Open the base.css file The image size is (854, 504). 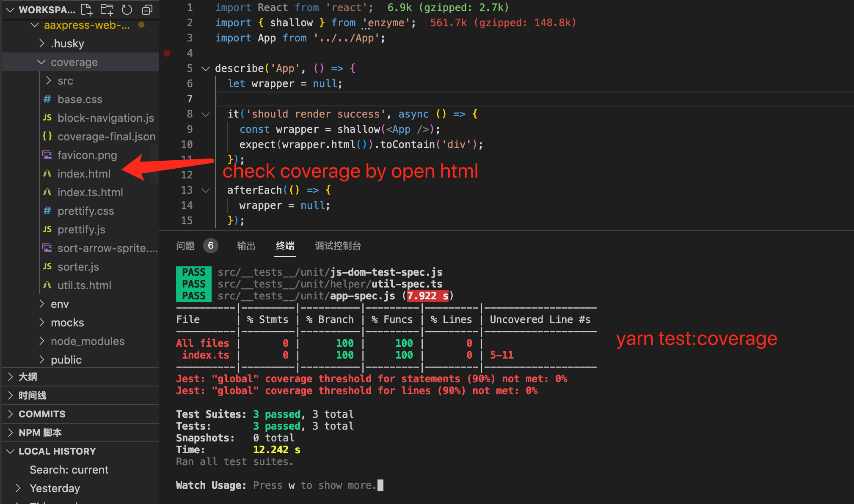tap(80, 99)
